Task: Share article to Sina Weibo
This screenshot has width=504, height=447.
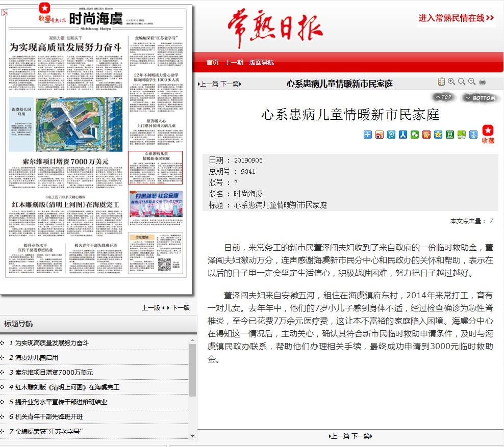Action: tap(380, 135)
